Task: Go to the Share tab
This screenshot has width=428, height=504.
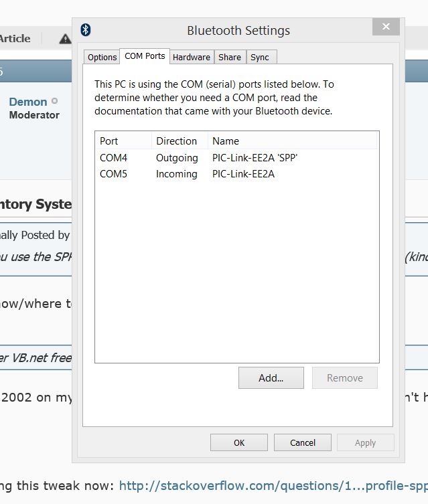Action: click(x=230, y=58)
